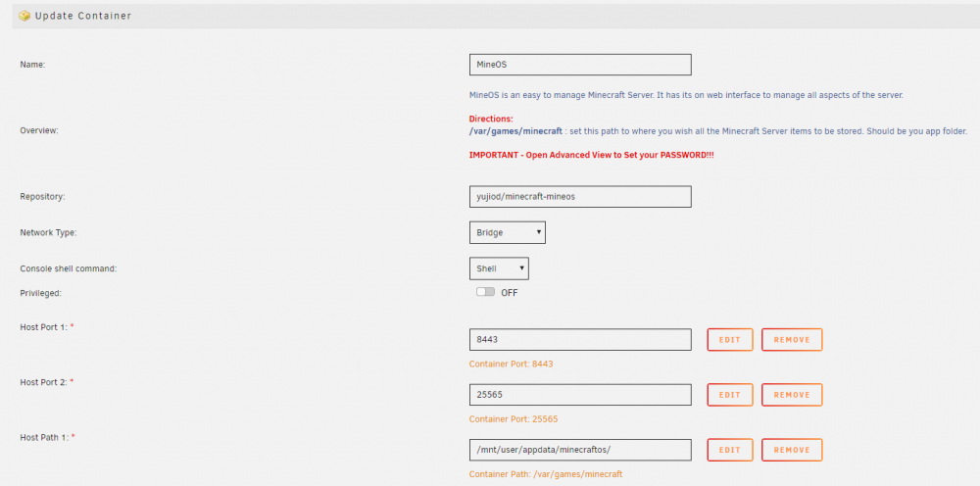
Task: Edit Host Port 2 settings
Action: (730, 395)
